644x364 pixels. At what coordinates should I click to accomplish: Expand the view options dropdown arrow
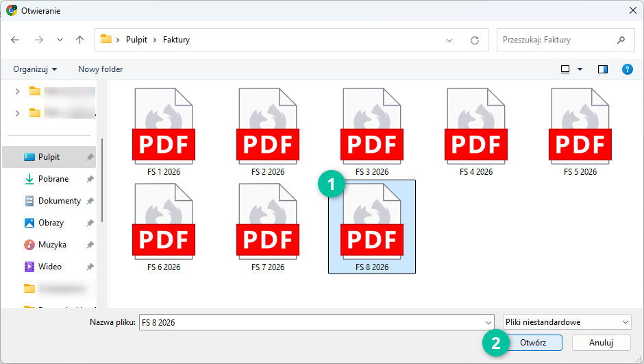tap(580, 69)
